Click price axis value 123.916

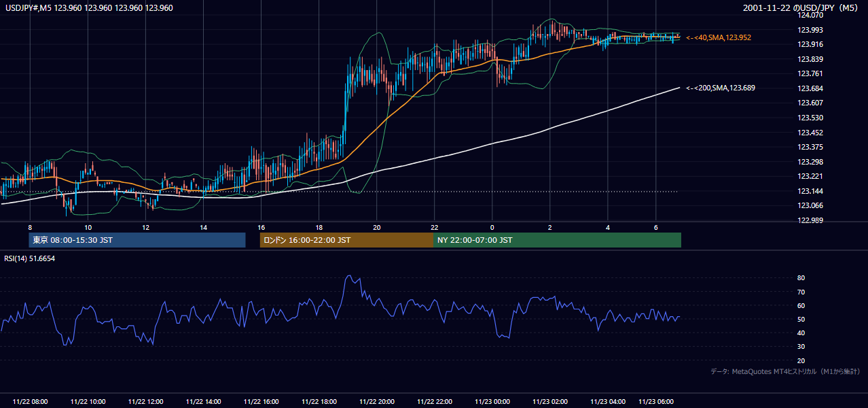click(810, 44)
